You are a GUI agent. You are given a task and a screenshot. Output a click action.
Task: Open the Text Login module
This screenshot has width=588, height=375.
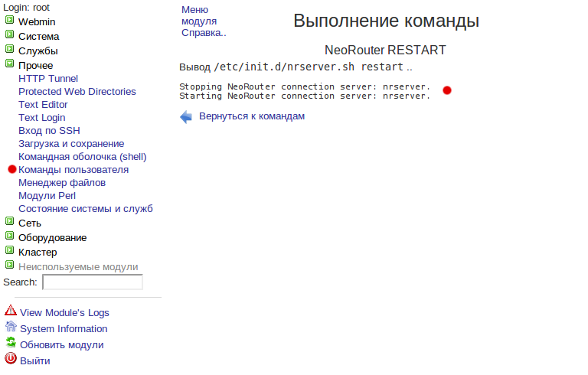pyautogui.click(x=41, y=118)
